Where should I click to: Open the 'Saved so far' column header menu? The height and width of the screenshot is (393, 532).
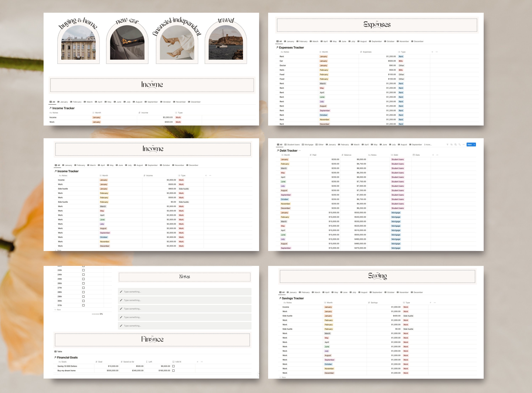coord(127,362)
